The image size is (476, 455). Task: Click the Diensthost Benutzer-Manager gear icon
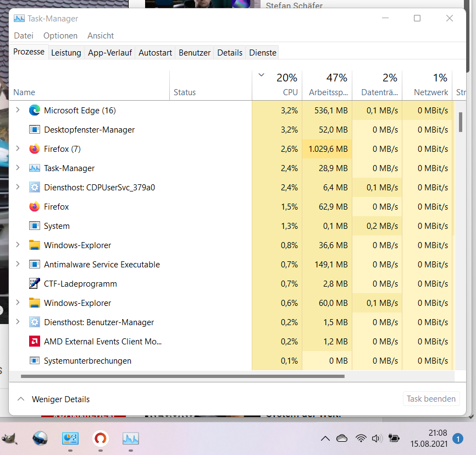(x=34, y=322)
